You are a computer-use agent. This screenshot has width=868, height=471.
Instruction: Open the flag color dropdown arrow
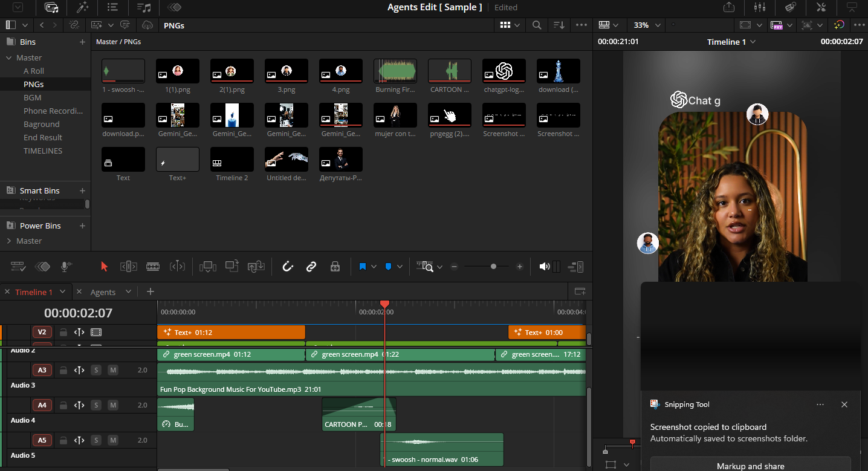click(374, 267)
